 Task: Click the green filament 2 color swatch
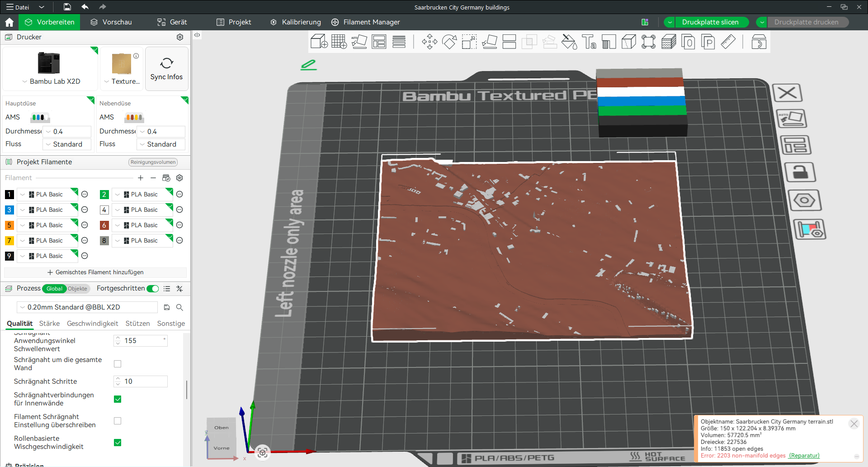[x=104, y=195]
